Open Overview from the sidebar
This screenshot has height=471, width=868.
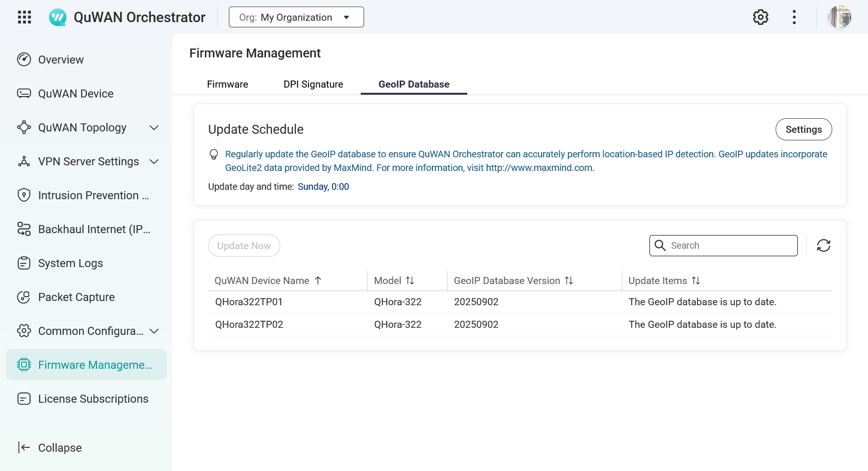61,60
